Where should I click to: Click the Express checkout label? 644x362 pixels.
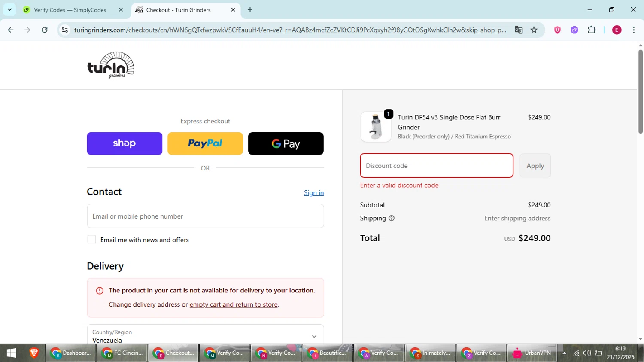(x=205, y=121)
